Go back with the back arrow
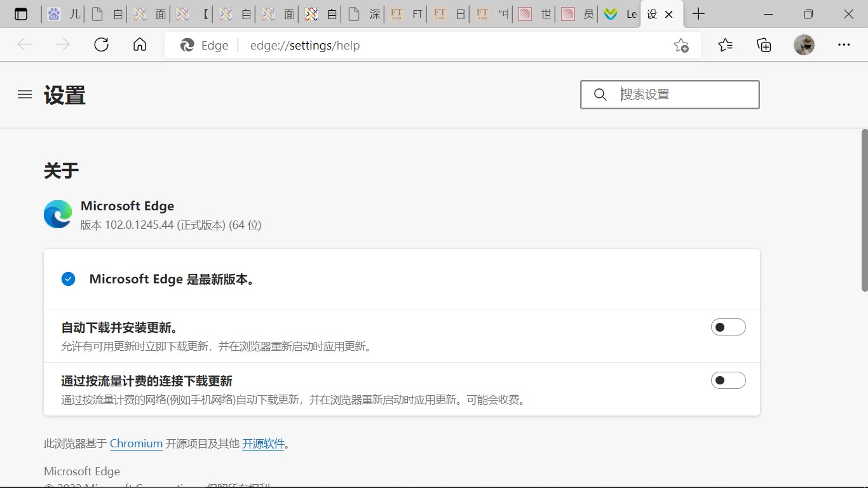This screenshot has width=868, height=488. coord(24,45)
